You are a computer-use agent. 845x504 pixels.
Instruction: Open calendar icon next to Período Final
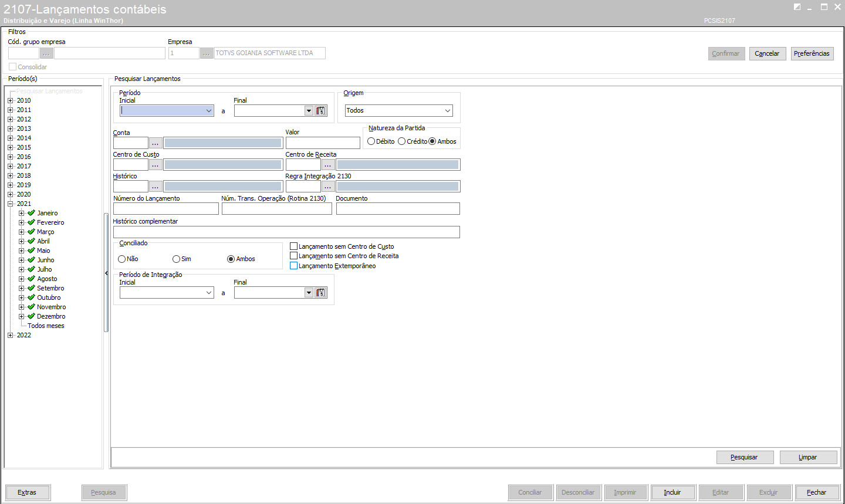click(320, 111)
